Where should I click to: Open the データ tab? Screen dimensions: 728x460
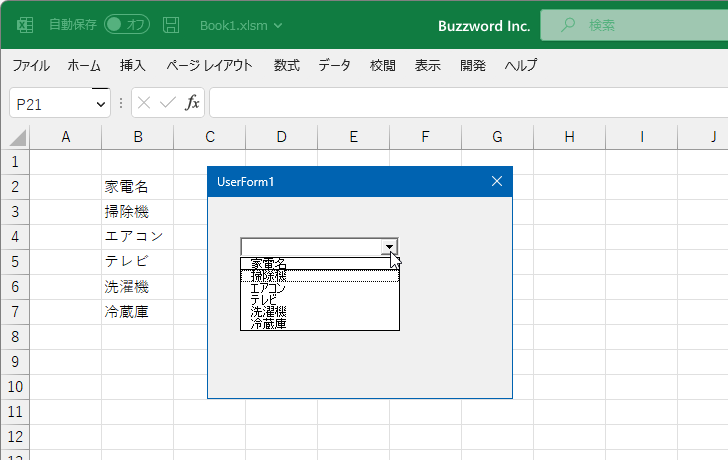pyautogui.click(x=334, y=65)
